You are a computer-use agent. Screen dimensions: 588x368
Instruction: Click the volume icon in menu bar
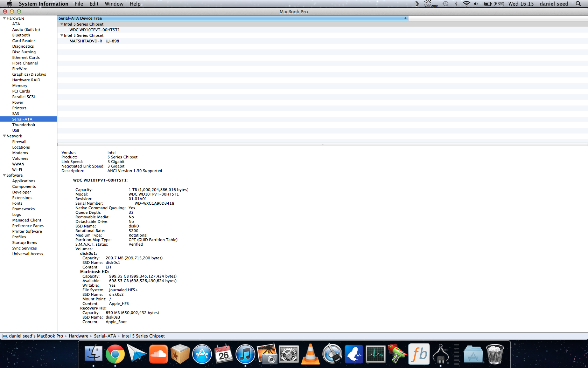coord(476,4)
